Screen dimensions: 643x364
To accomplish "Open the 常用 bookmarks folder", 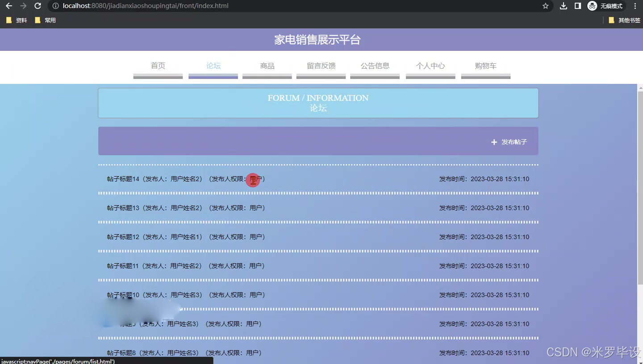I will click(46, 20).
